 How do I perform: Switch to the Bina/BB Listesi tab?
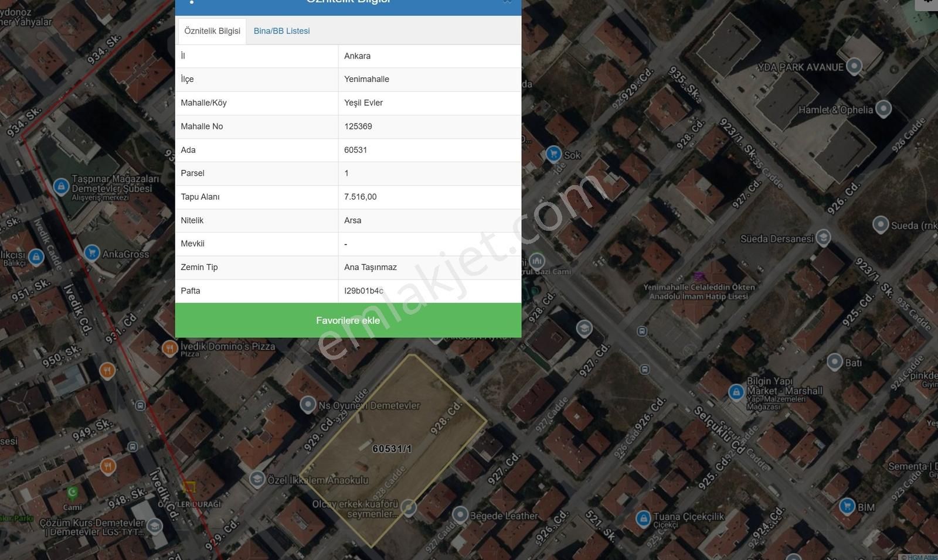click(x=281, y=30)
